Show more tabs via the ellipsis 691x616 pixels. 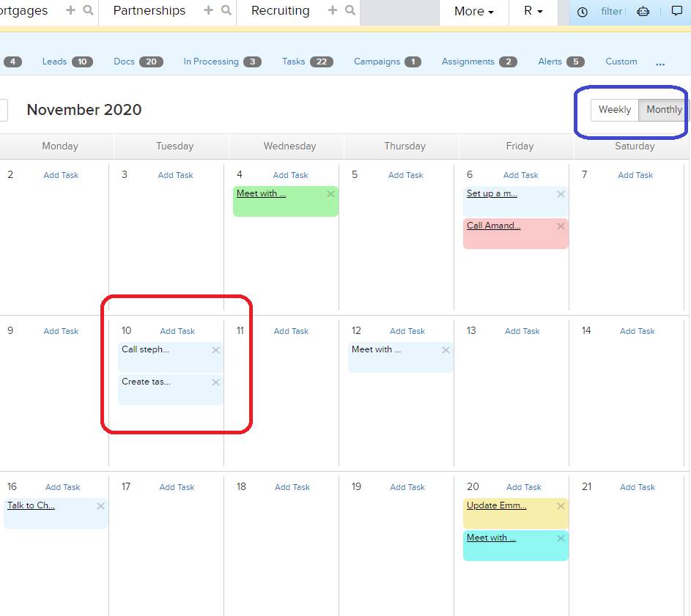click(659, 64)
